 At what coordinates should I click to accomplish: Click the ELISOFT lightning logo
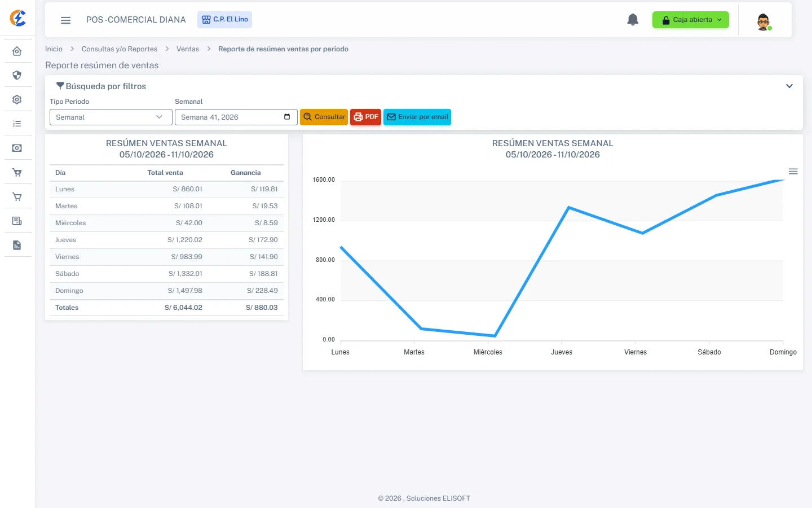pos(18,18)
